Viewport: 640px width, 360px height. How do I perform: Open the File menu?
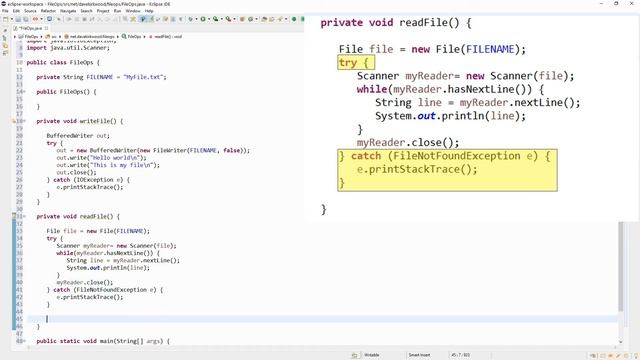(x=5, y=11)
